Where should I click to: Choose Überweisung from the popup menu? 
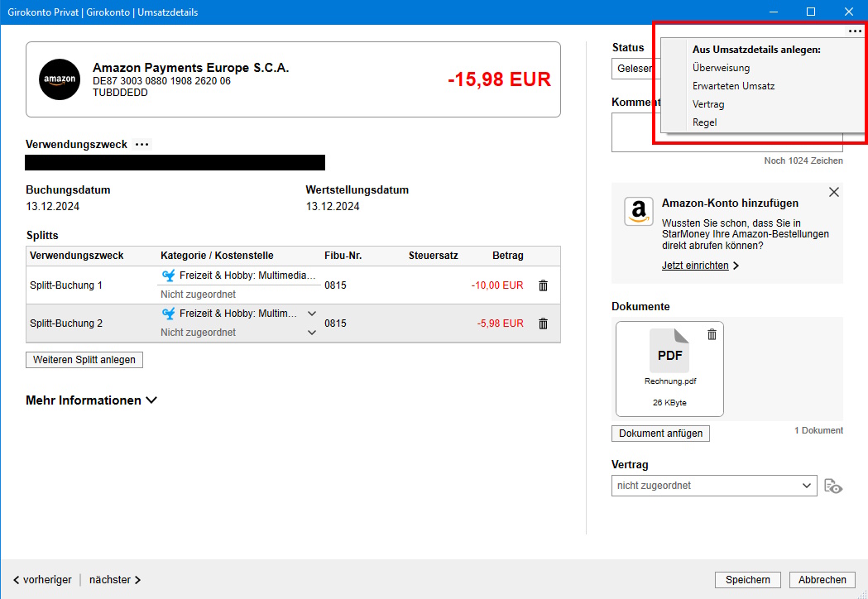coord(721,68)
